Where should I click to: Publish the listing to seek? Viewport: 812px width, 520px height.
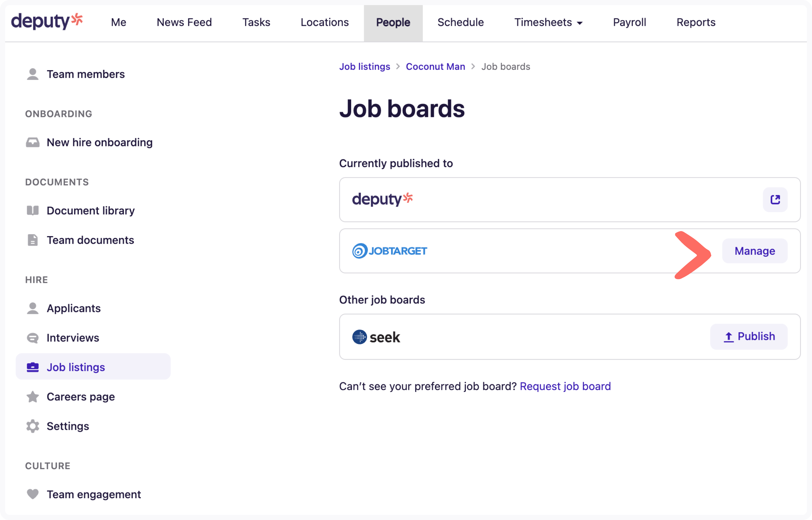pyautogui.click(x=749, y=337)
